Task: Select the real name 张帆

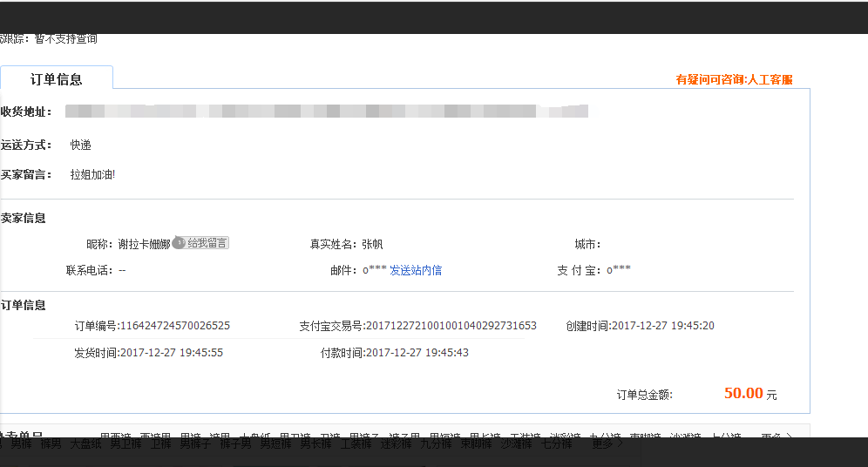Action: (x=372, y=244)
